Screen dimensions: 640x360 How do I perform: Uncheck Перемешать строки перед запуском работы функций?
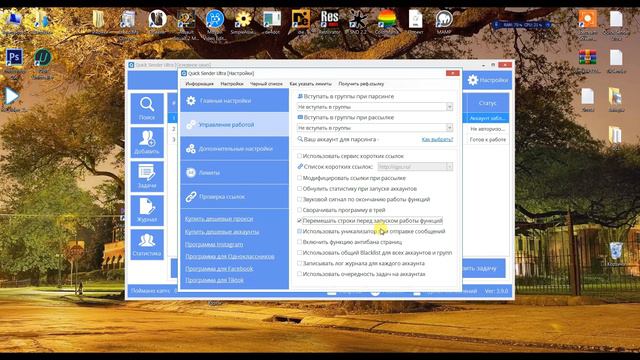[300, 220]
